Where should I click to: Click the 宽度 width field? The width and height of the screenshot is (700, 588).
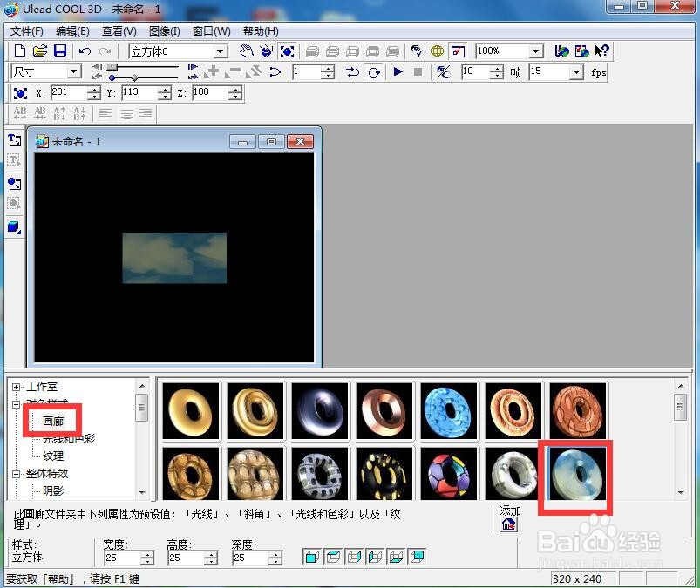pyautogui.click(x=122, y=558)
